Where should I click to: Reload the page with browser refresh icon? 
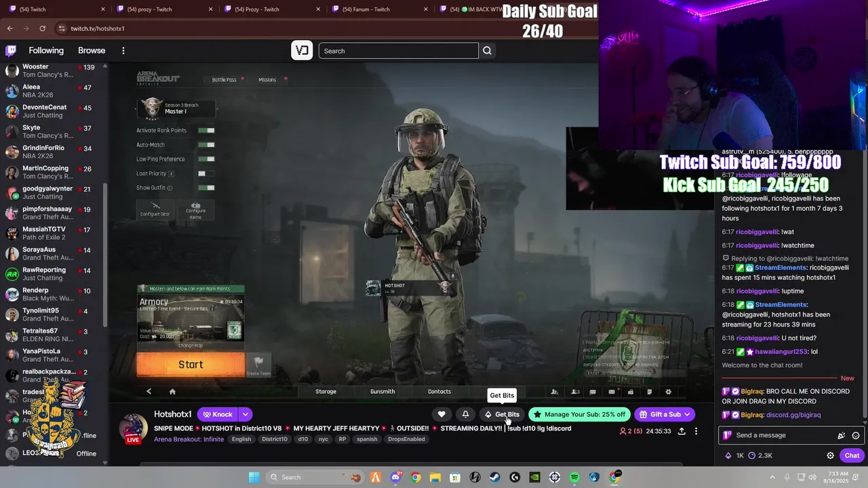tap(42, 28)
